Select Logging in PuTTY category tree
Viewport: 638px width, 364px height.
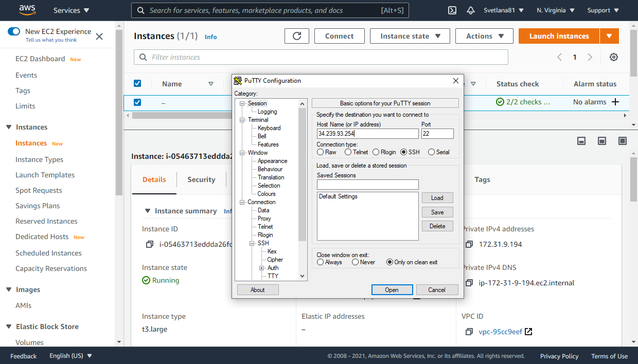coord(267,112)
